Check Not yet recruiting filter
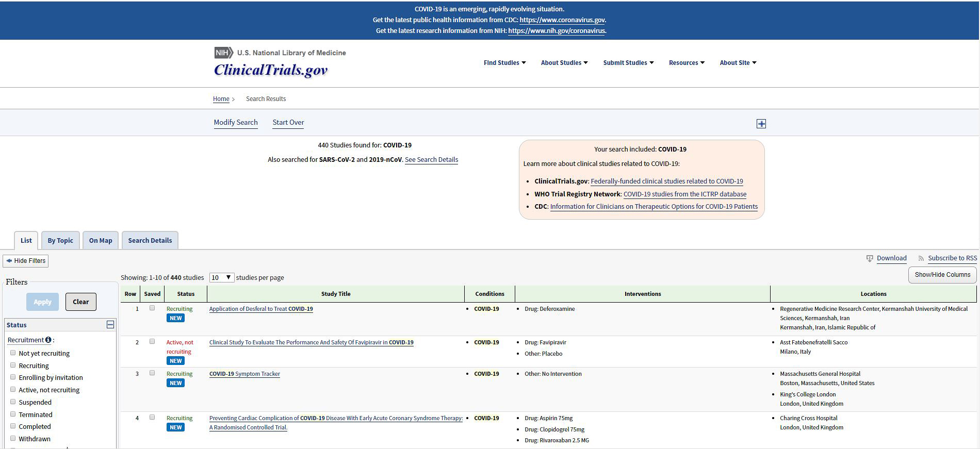Screen dimensions: 980x449 coord(13,353)
